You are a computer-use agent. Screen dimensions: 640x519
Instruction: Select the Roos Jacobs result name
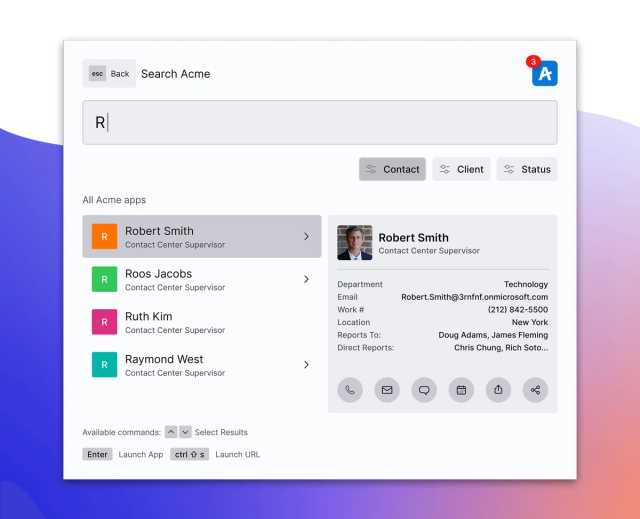(158, 274)
